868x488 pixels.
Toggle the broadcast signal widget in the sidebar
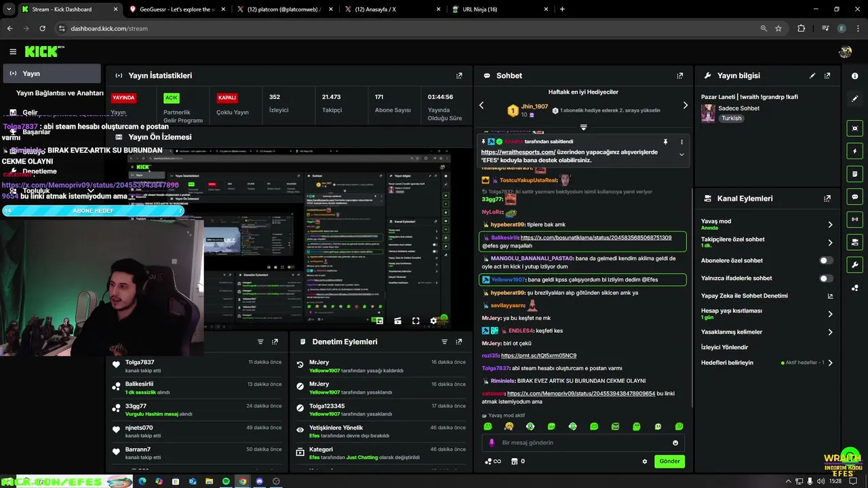pyautogui.click(x=855, y=220)
